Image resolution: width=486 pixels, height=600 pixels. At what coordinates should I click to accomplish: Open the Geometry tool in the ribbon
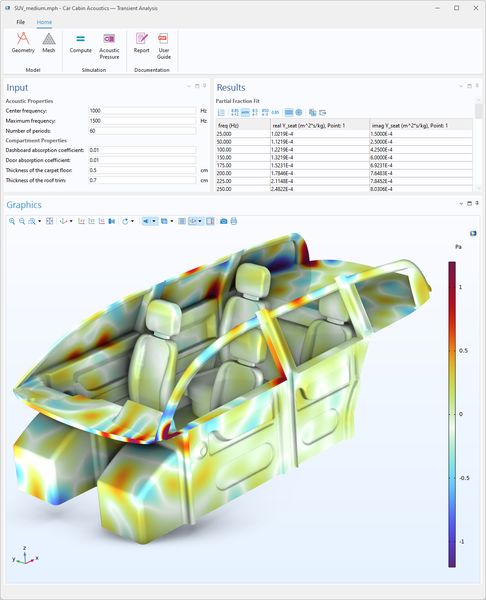pyautogui.click(x=23, y=43)
